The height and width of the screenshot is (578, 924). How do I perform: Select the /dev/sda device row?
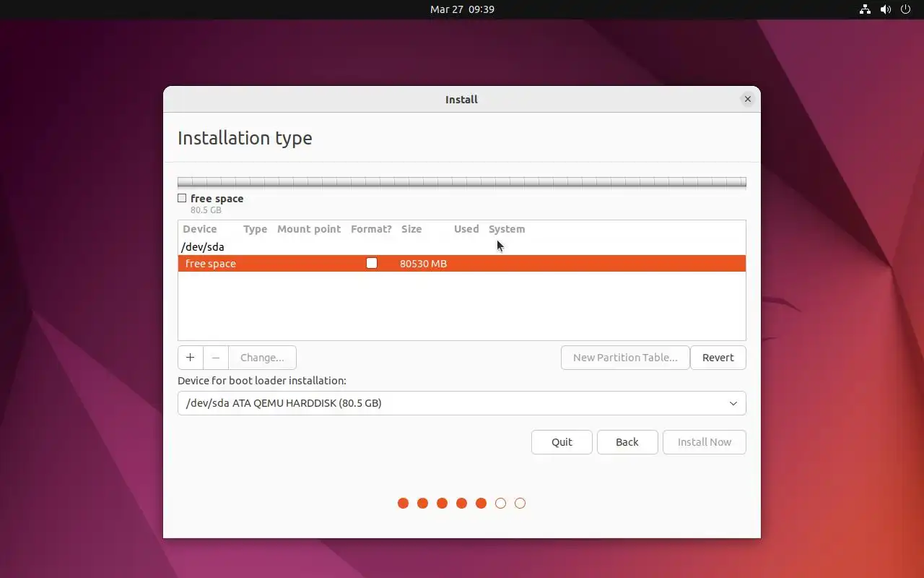(x=462, y=247)
